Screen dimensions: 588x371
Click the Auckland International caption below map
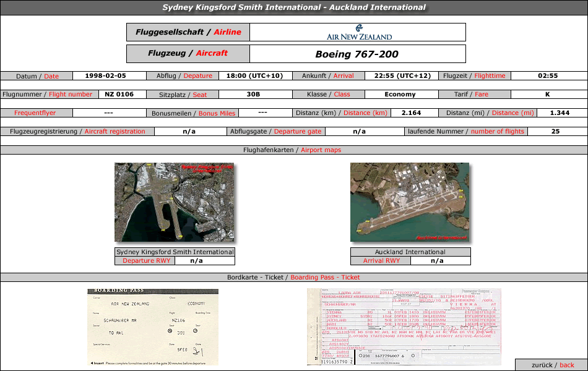410,252
